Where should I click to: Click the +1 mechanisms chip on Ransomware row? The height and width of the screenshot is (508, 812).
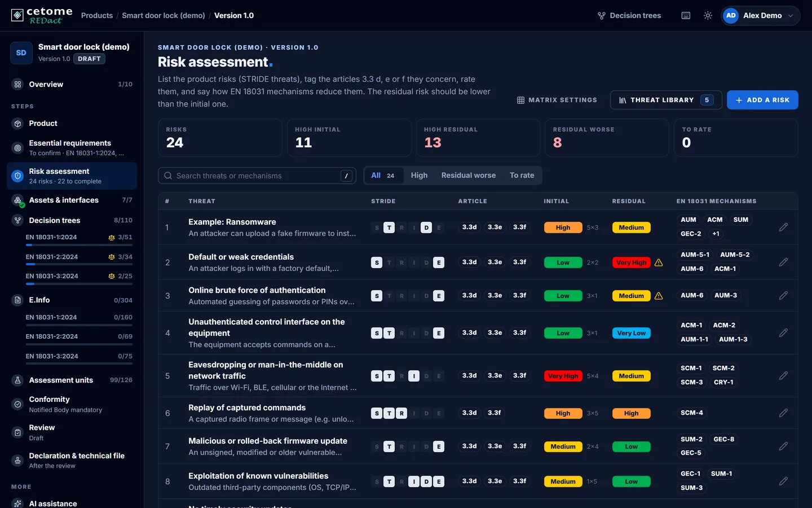pos(716,234)
